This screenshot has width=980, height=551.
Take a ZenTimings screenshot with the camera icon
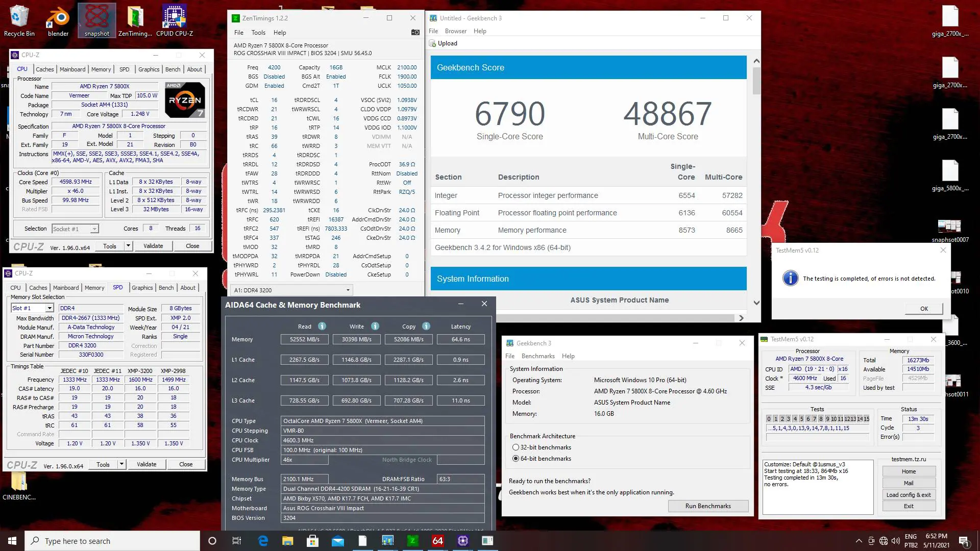[415, 32]
